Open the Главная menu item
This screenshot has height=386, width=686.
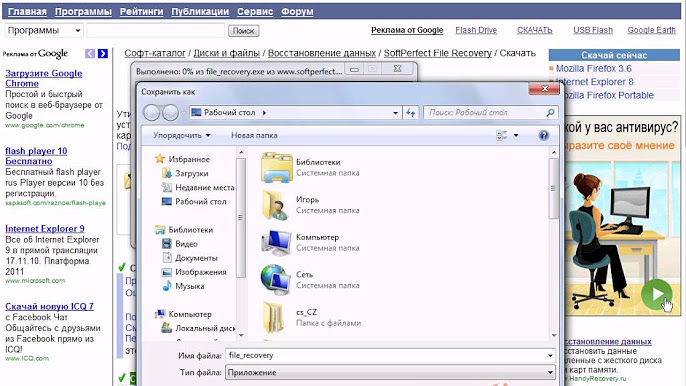click(x=27, y=12)
